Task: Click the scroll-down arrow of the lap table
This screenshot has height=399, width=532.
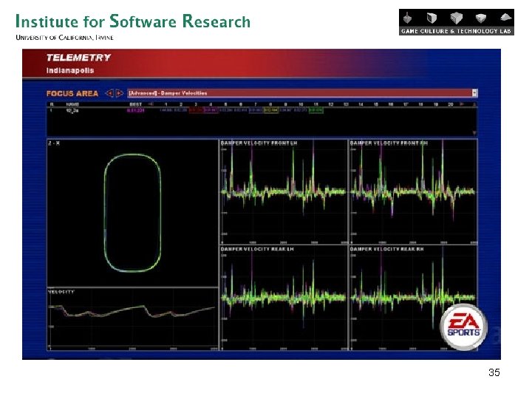Action: (474, 133)
